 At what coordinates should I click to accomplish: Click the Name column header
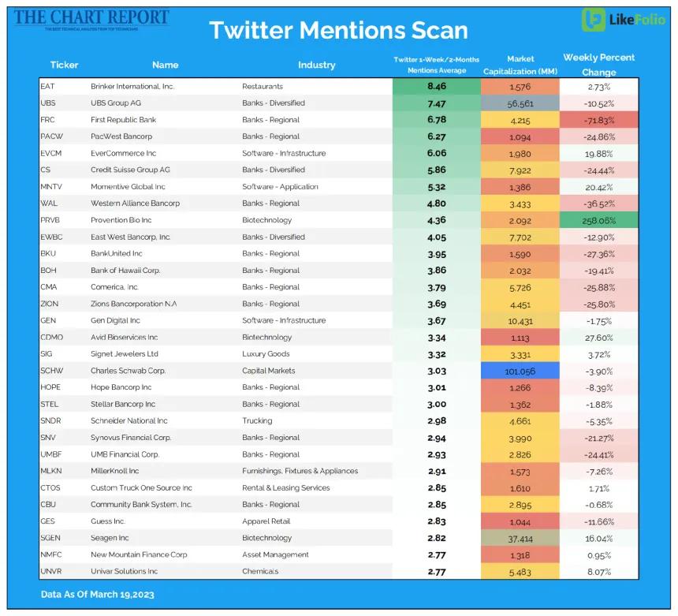[x=166, y=65]
